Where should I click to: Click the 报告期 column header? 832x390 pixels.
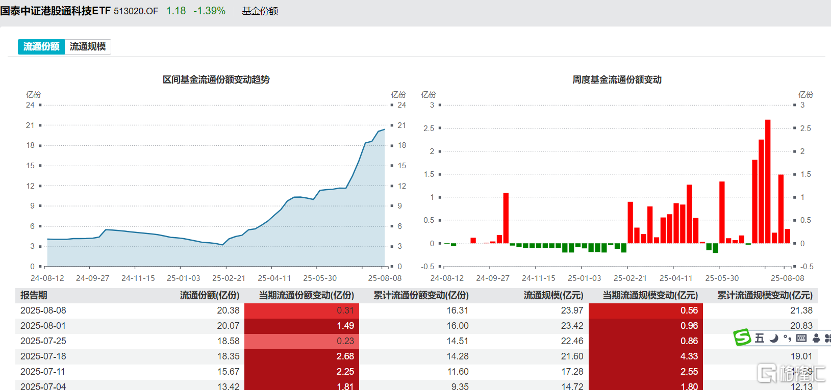tap(34, 296)
